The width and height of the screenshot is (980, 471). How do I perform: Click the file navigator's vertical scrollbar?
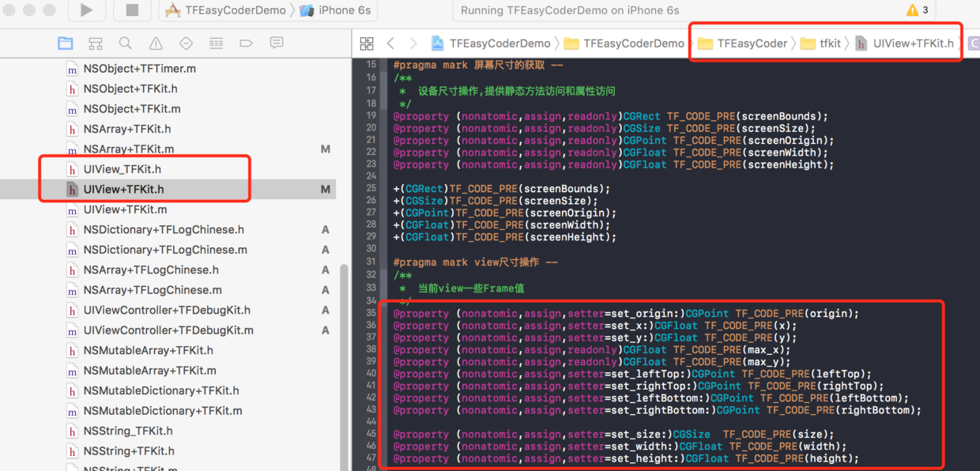point(344,364)
